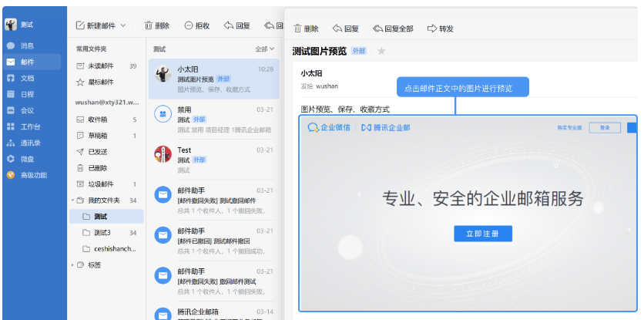Open the 全部 filter dropdown in the mail list
Screen dimensions: 644x320
point(264,49)
